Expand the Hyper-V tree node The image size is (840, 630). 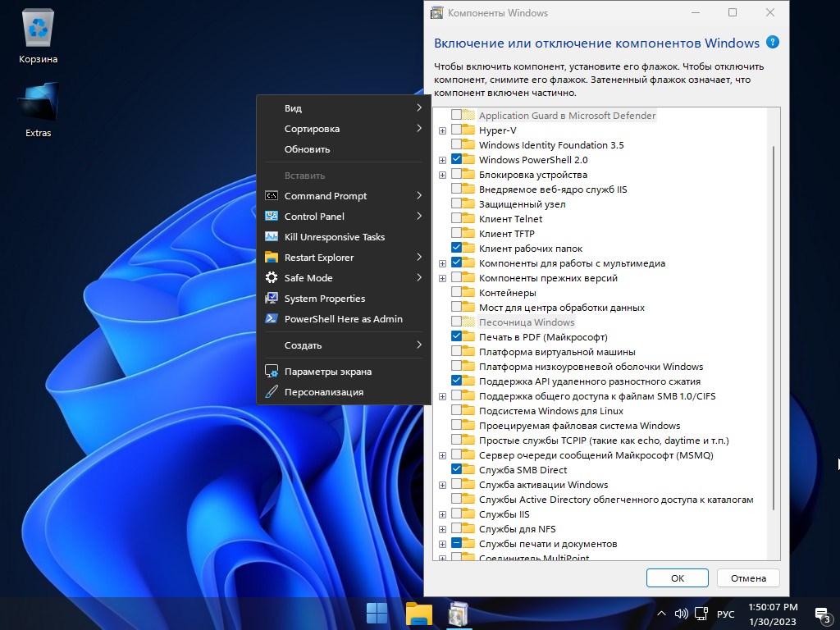(443, 130)
